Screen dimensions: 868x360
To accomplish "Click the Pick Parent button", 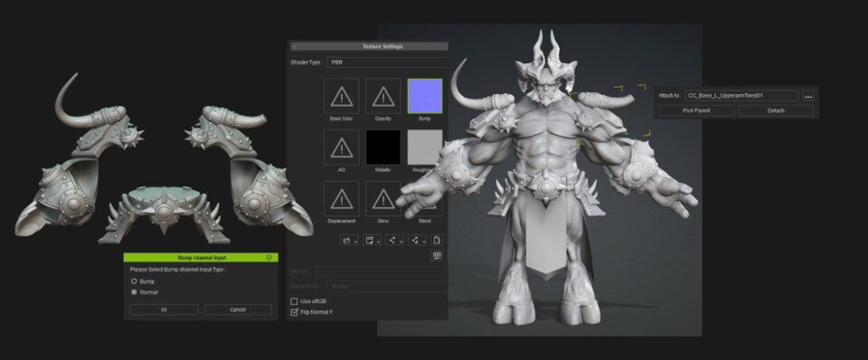I will (696, 110).
